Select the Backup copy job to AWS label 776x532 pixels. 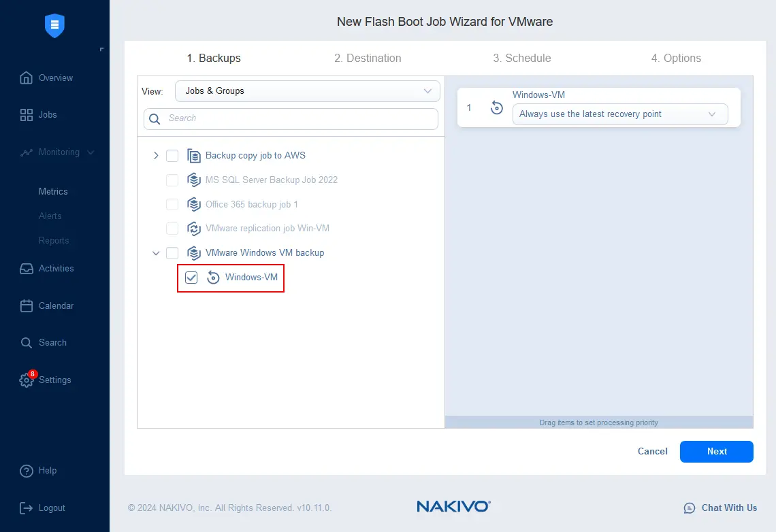point(255,156)
